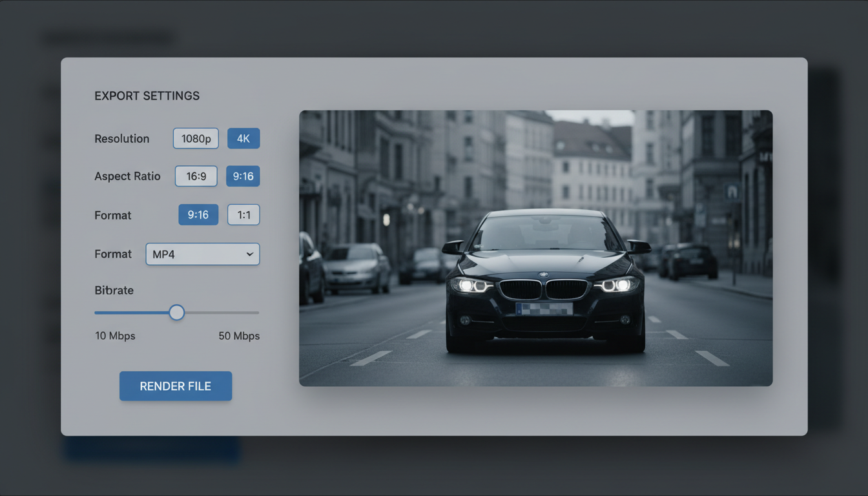
Task: Click the "Bibrate" label above the slider
Action: coord(114,291)
